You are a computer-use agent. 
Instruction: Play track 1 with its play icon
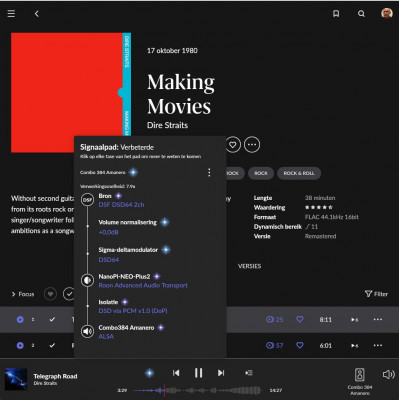(20, 319)
